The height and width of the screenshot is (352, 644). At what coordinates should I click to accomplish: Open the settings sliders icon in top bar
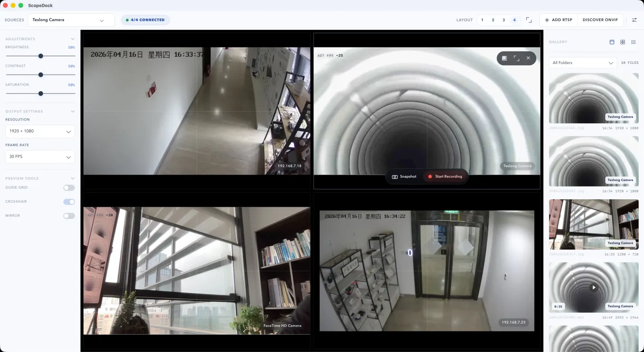pos(634,20)
